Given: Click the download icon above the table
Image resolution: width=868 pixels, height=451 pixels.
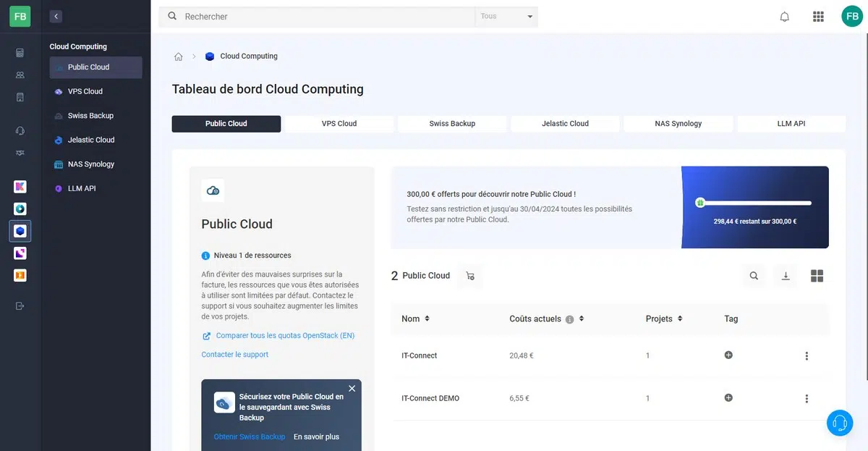Looking at the screenshot, I should pyautogui.click(x=786, y=276).
